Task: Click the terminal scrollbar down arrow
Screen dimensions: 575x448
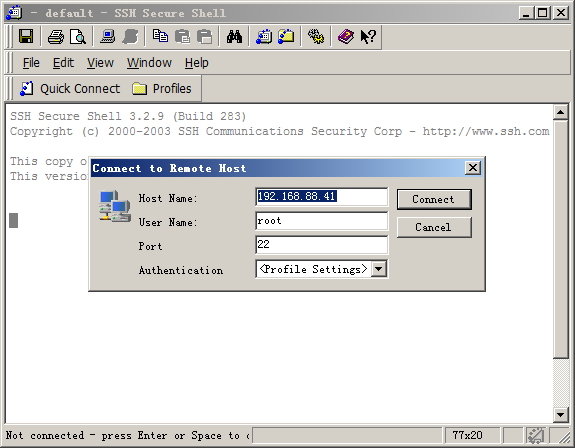Action: click(x=560, y=415)
